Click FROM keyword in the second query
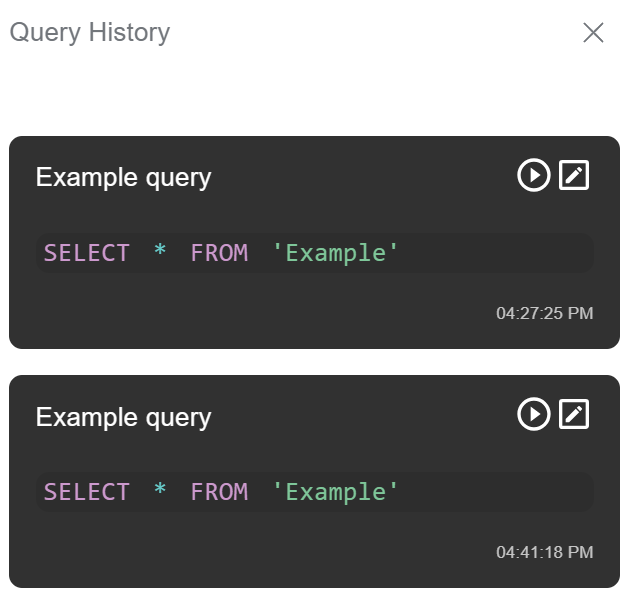This screenshot has height=589, width=625. 219,492
